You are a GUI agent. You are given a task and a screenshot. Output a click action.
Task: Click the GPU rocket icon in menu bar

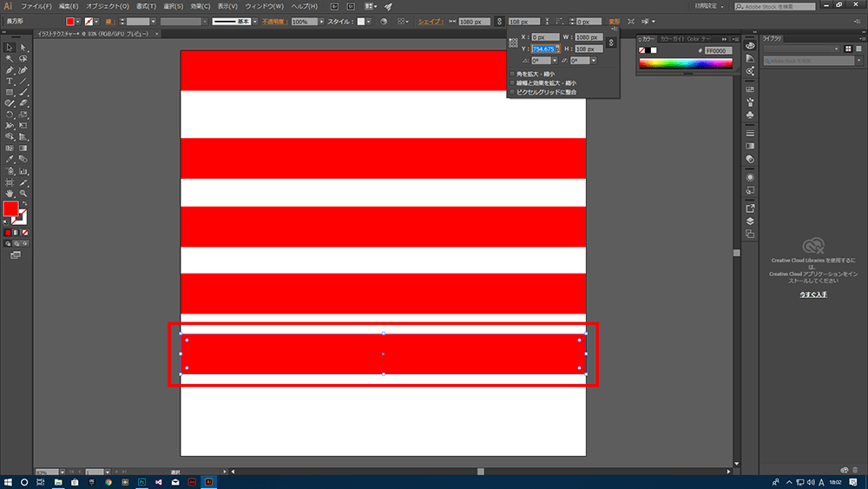click(x=388, y=7)
